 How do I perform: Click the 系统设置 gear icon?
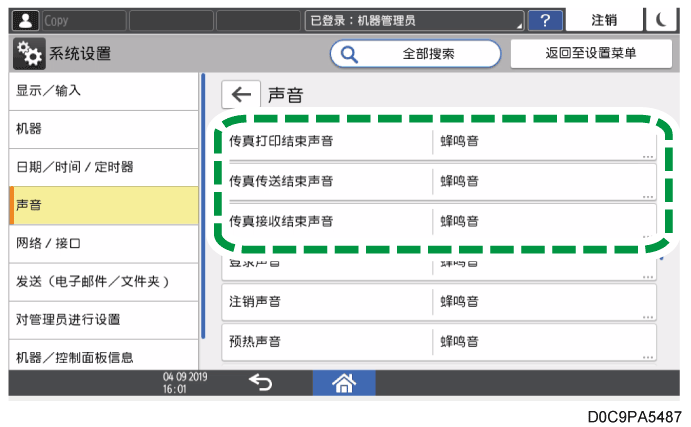point(28,54)
